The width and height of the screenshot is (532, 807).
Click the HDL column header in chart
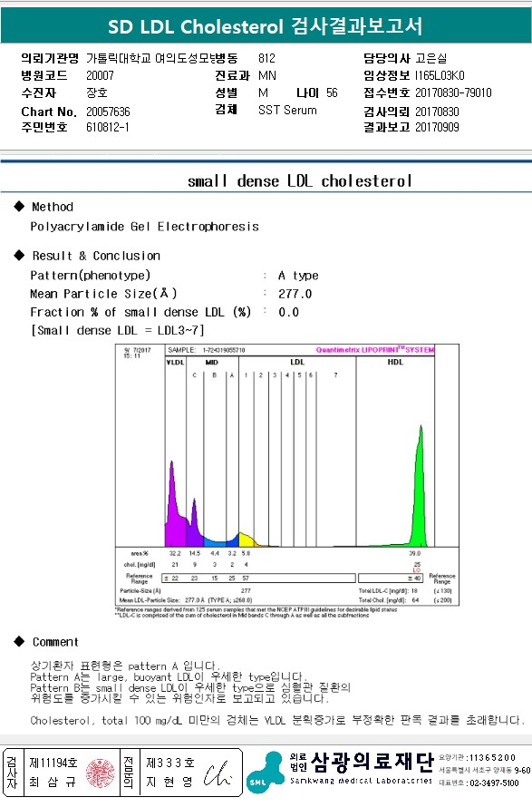[x=395, y=363]
